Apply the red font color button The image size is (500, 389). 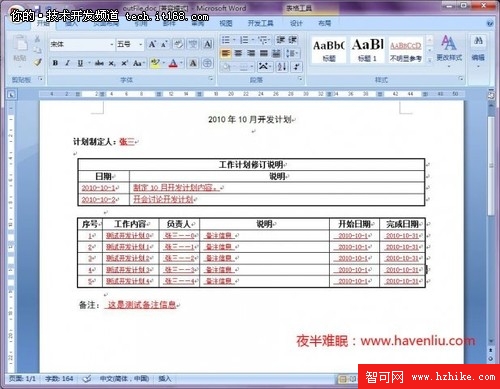coord(173,63)
